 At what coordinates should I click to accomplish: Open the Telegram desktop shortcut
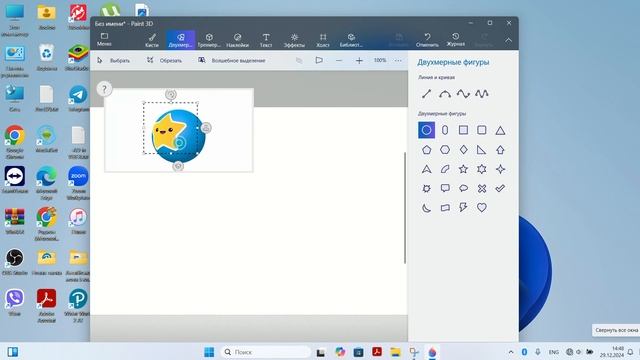tap(78, 98)
